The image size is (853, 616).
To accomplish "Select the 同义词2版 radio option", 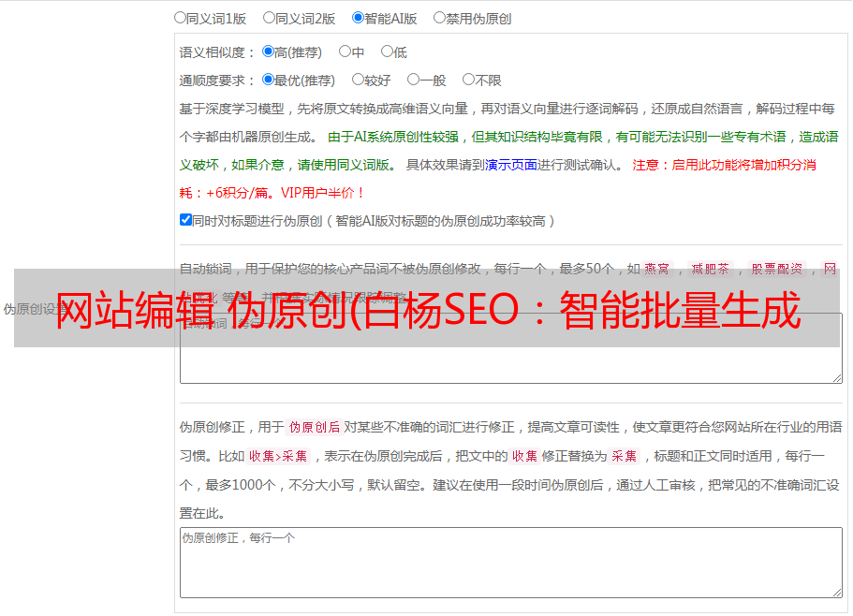I will [x=269, y=18].
